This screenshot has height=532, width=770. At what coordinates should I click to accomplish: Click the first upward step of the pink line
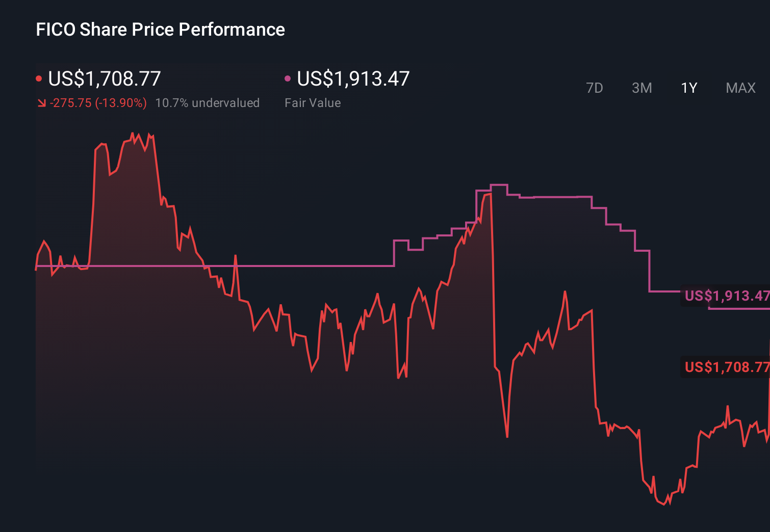pyautogui.click(x=394, y=253)
